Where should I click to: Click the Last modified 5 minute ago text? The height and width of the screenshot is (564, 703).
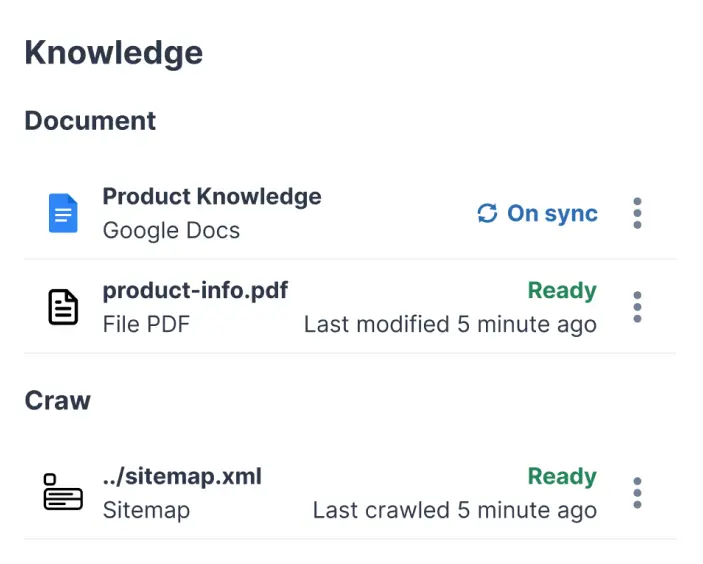(x=450, y=324)
